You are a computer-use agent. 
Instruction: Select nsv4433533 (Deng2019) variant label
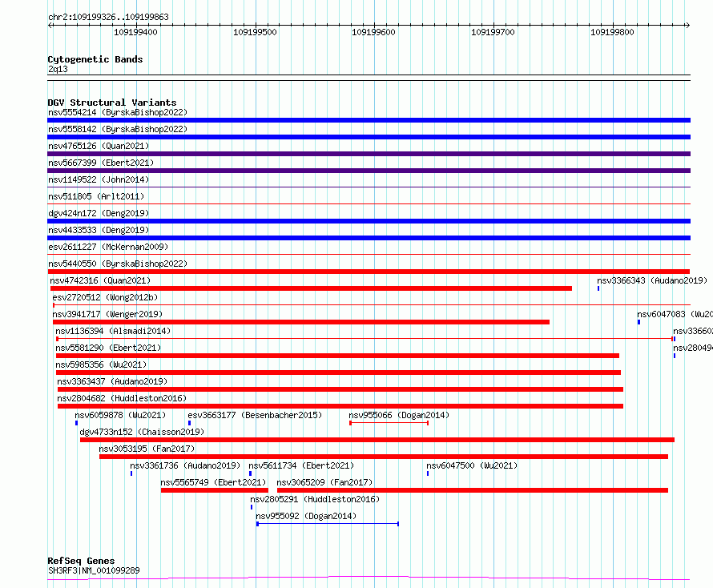[99, 230]
